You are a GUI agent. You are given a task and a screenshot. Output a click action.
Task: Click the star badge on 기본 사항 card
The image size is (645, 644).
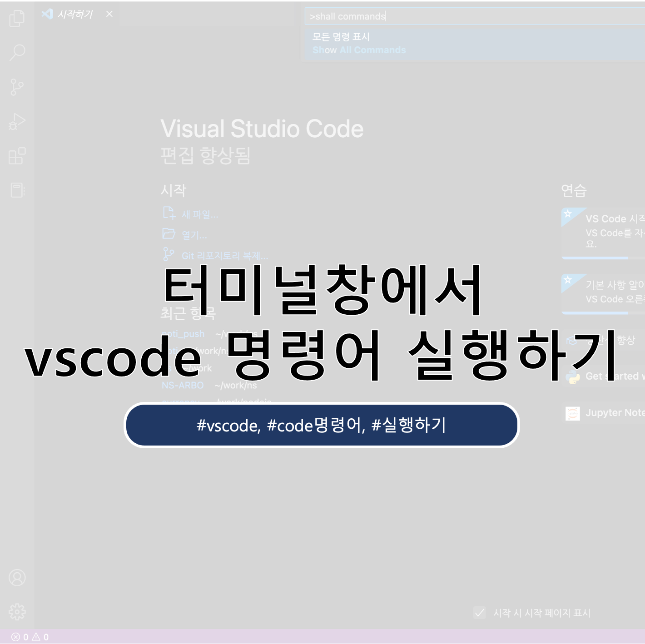tap(568, 279)
